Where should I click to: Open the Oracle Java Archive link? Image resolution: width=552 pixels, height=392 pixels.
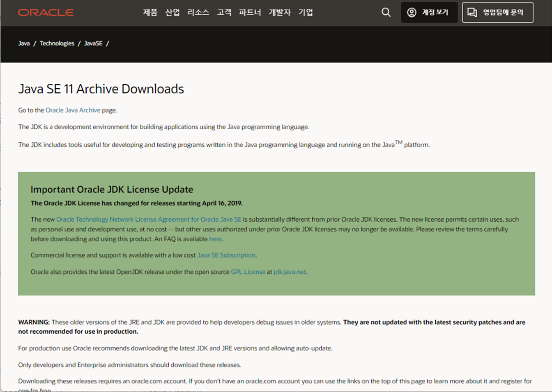point(73,110)
